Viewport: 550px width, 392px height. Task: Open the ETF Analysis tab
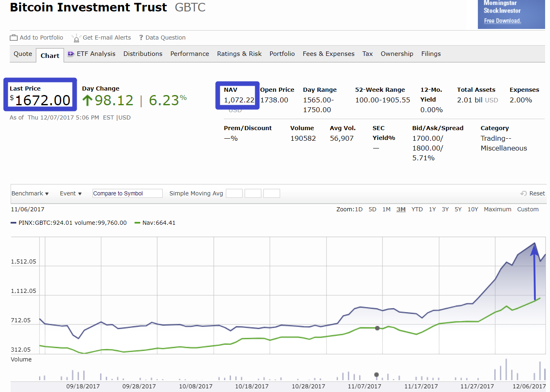coord(96,54)
